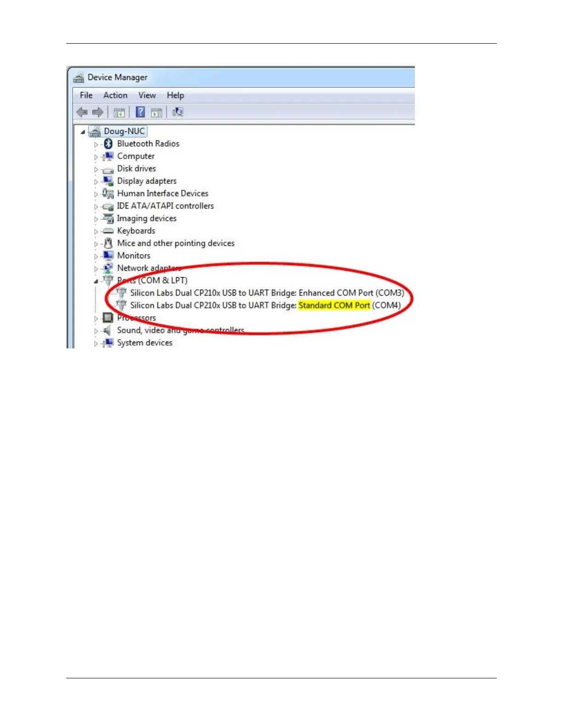Select the Bluetooth Radios label
The height and width of the screenshot is (728, 563).
pyautogui.click(x=148, y=144)
